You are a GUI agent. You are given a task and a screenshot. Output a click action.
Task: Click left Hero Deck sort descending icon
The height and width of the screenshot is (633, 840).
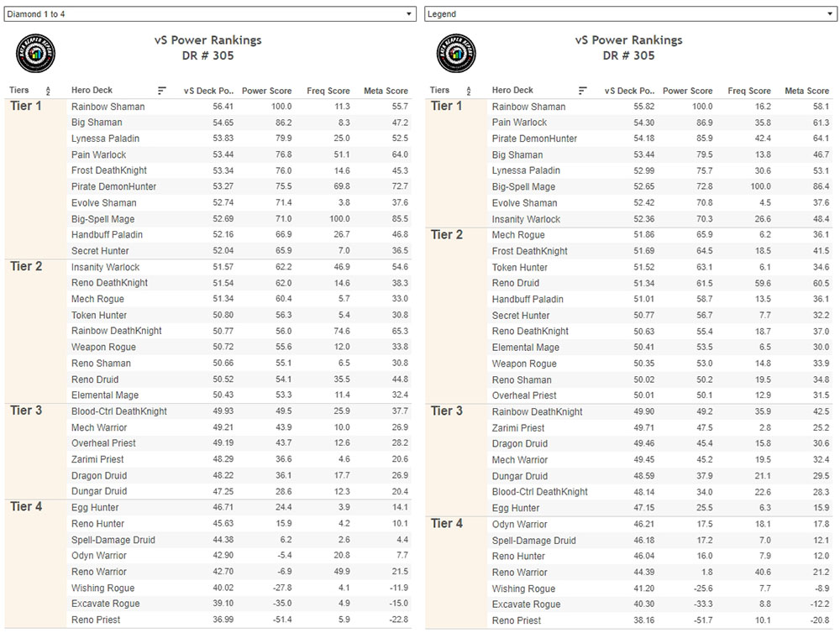(162, 91)
